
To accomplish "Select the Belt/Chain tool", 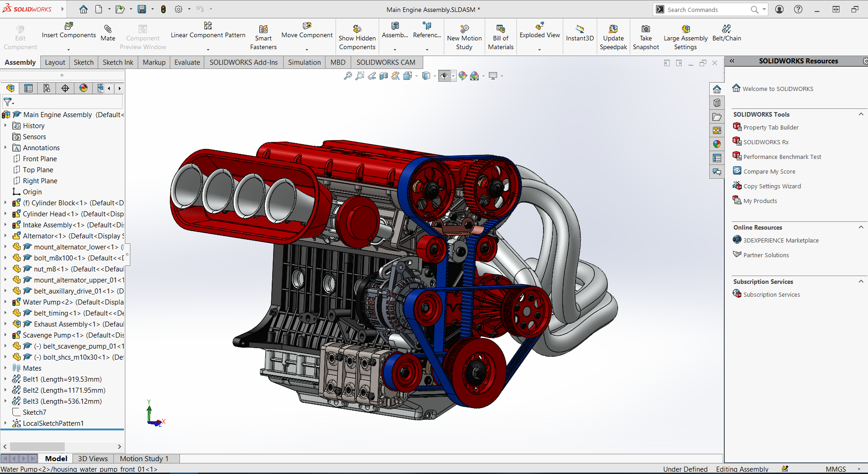I will tap(726, 33).
